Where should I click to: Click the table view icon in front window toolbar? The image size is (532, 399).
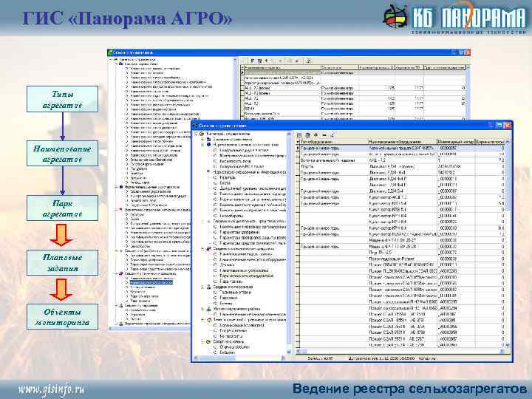point(299,135)
